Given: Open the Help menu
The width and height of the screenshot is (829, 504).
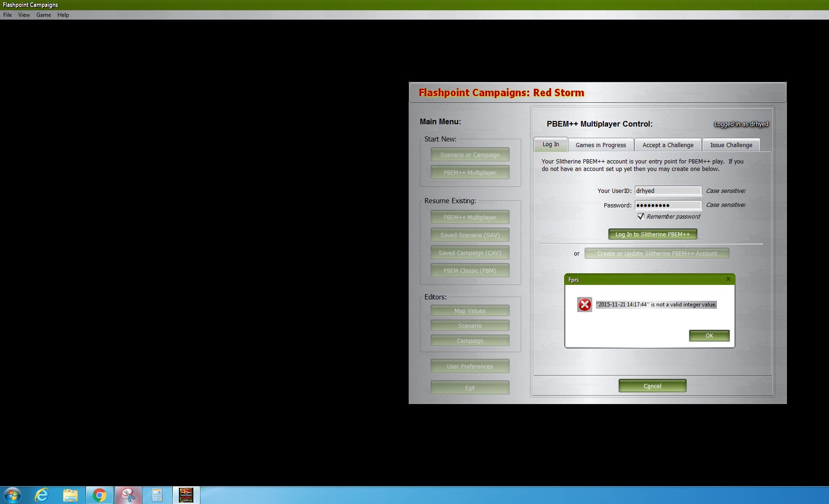Looking at the screenshot, I should [63, 15].
